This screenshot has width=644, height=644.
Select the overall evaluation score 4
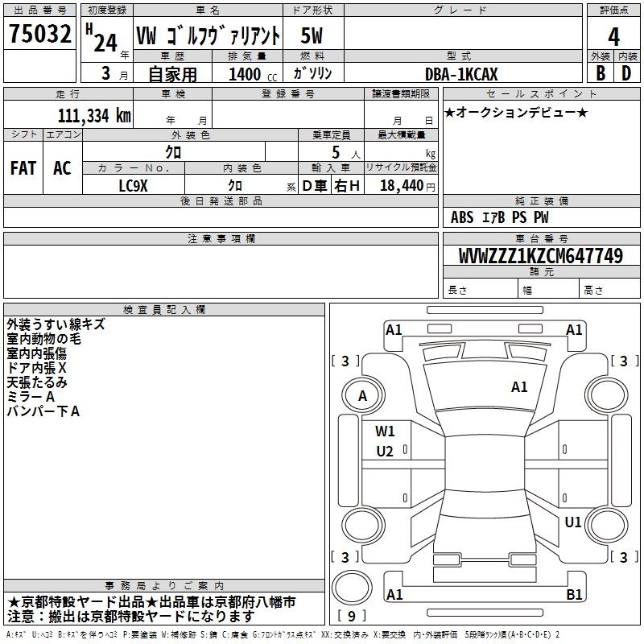[x=613, y=35]
